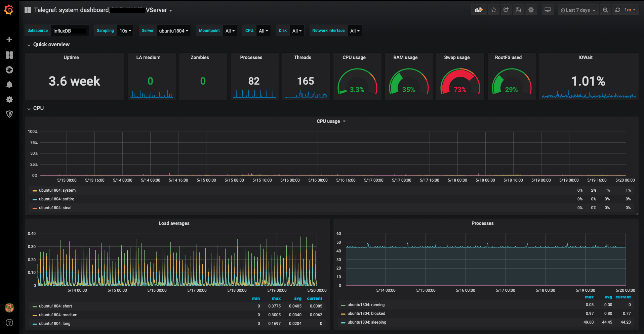This screenshot has height=334, width=644.
Task: Sort Load averages legend by avg
Action: coord(298,298)
